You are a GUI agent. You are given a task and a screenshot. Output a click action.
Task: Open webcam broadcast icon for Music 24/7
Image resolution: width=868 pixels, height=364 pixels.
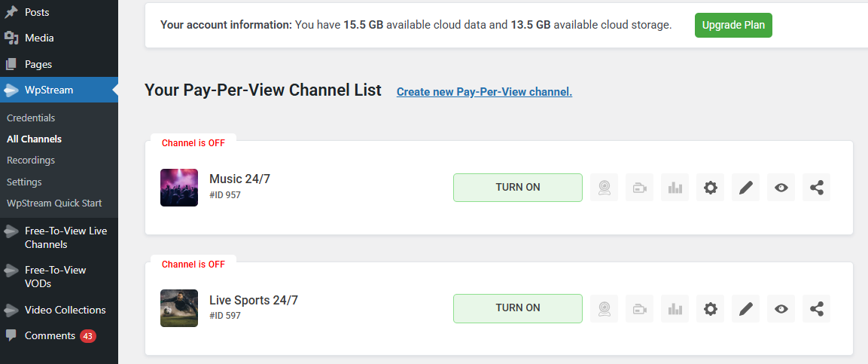click(x=604, y=187)
